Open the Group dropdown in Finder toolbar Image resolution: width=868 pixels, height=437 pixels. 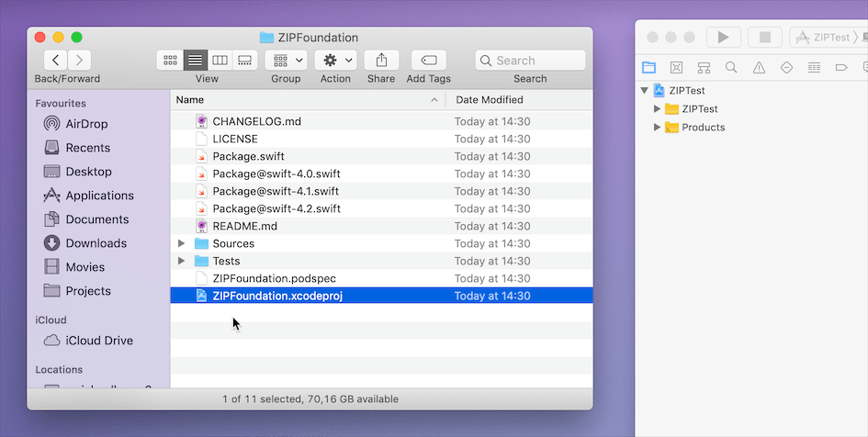[287, 61]
